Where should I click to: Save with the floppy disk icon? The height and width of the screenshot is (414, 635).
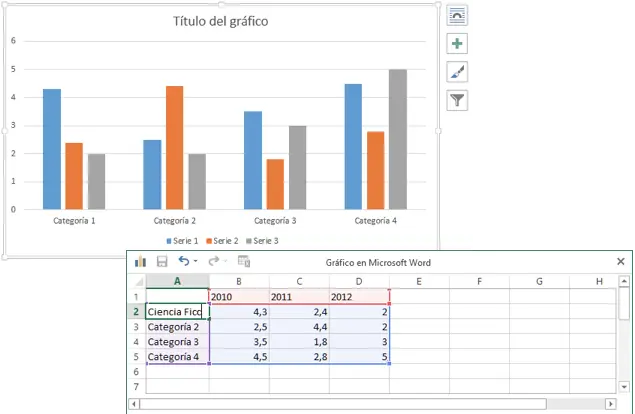coord(162,262)
